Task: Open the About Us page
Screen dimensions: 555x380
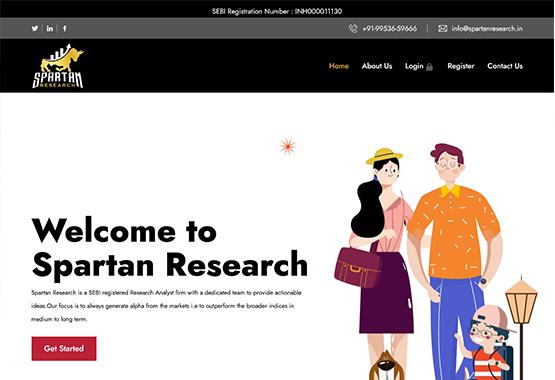Action: [377, 66]
